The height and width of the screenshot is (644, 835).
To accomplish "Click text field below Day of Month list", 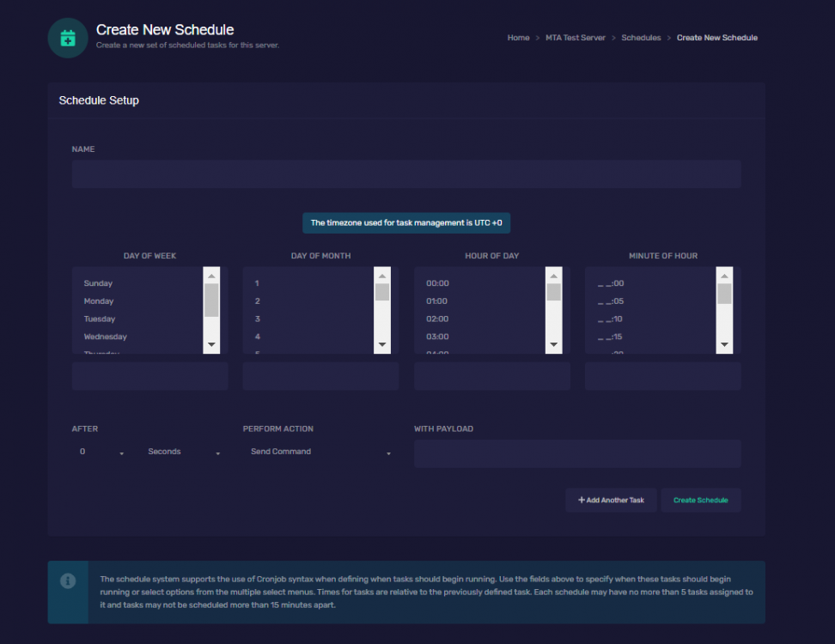I will pyautogui.click(x=320, y=376).
